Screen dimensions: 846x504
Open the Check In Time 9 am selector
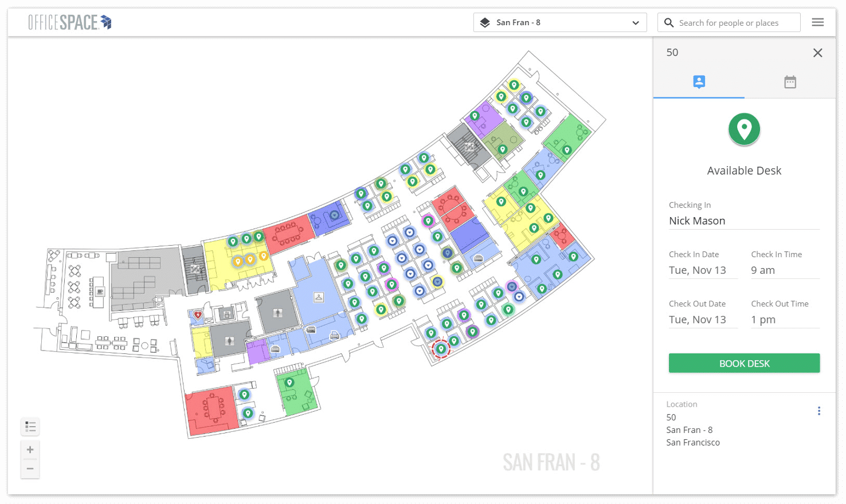tap(785, 270)
